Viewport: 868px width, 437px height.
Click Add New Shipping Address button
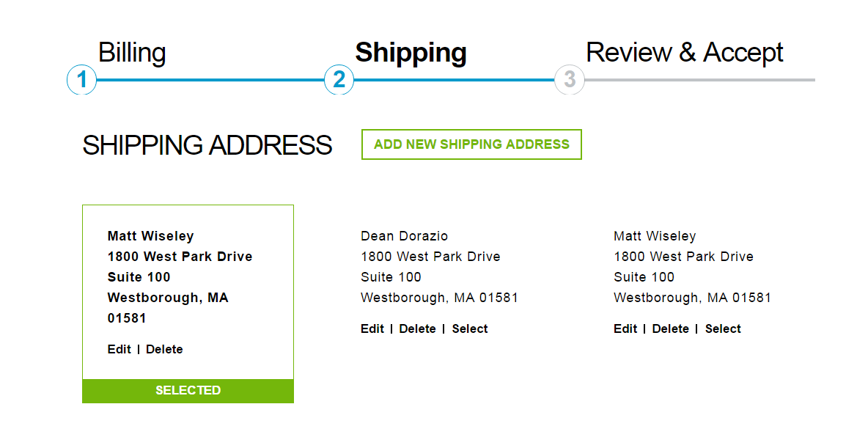471,144
